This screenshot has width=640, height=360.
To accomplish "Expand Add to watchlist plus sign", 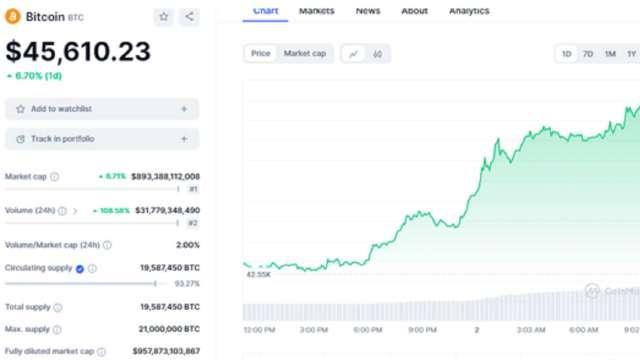I will (184, 109).
